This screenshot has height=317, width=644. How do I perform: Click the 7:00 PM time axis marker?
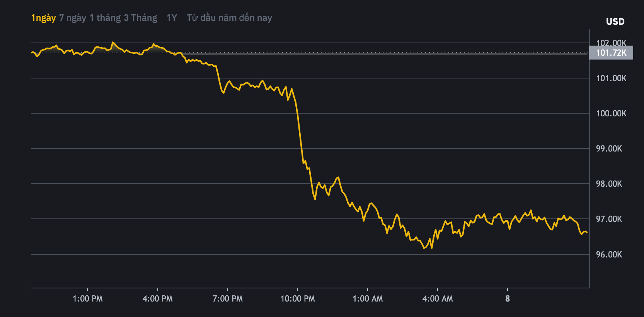228,298
